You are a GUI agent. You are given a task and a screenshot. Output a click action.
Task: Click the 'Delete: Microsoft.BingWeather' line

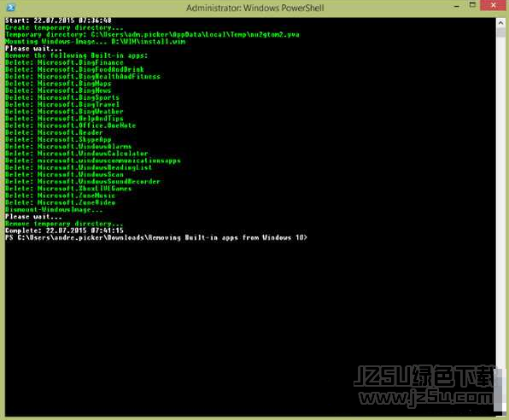click(64, 112)
